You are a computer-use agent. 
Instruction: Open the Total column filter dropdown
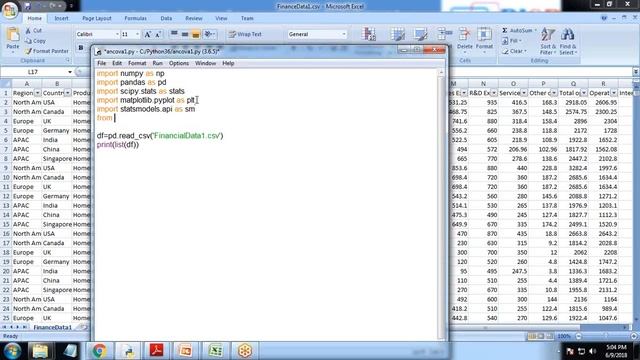tap(584, 93)
